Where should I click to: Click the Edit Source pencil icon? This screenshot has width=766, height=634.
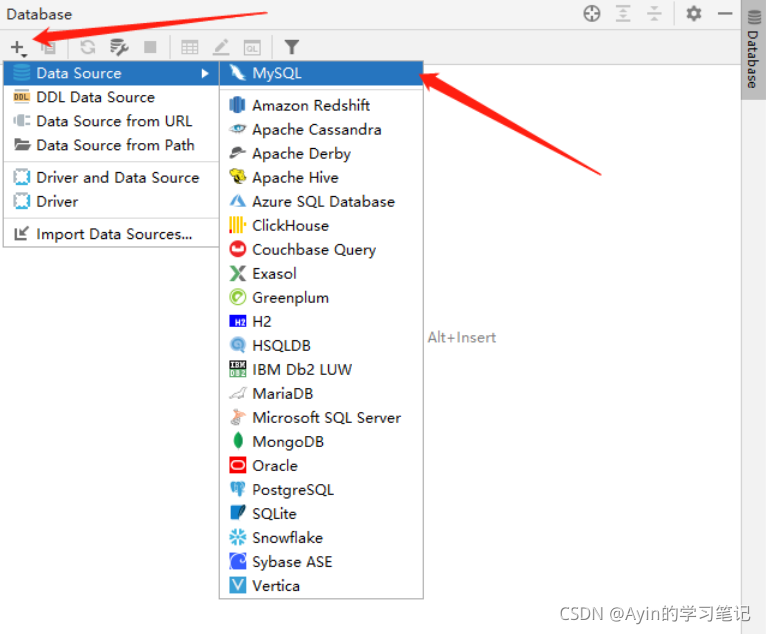click(x=221, y=47)
